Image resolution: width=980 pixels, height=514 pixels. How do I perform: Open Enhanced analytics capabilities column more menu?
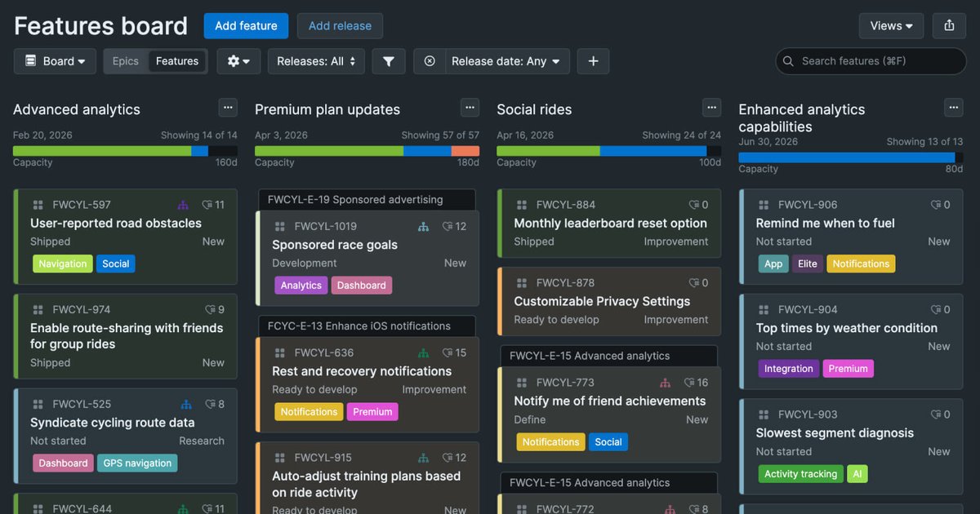pyautogui.click(x=953, y=107)
